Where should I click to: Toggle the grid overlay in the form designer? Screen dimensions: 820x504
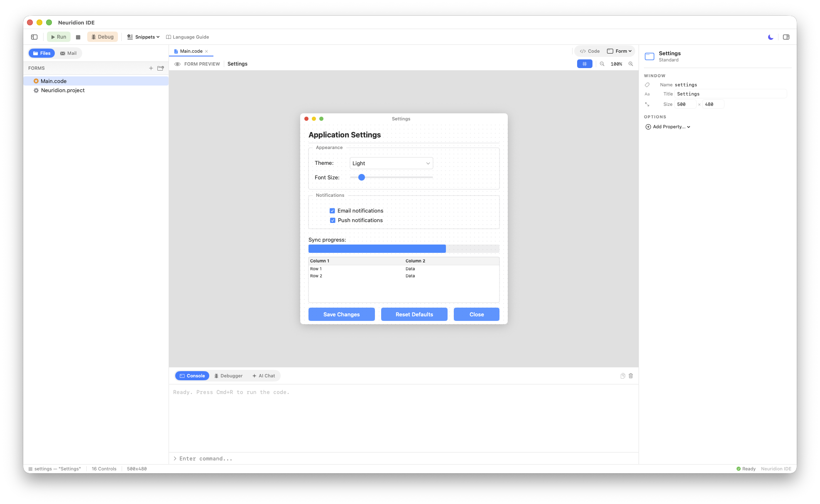pyautogui.click(x=585, y=64)
